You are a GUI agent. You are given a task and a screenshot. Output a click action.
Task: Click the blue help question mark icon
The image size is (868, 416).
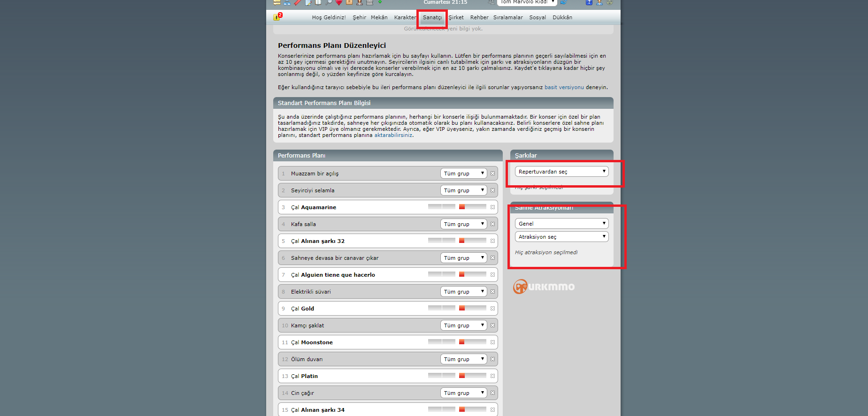(x=589, y=2)
